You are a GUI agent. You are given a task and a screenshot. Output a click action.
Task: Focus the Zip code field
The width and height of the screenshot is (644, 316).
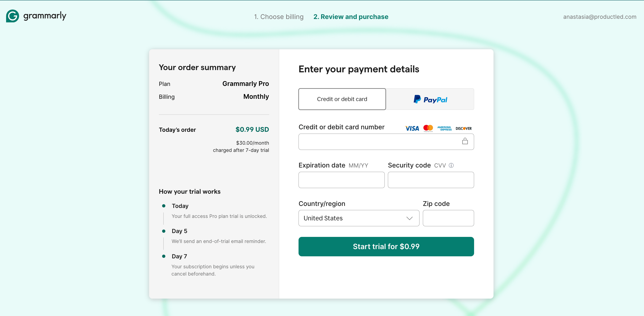click(448, 218)
